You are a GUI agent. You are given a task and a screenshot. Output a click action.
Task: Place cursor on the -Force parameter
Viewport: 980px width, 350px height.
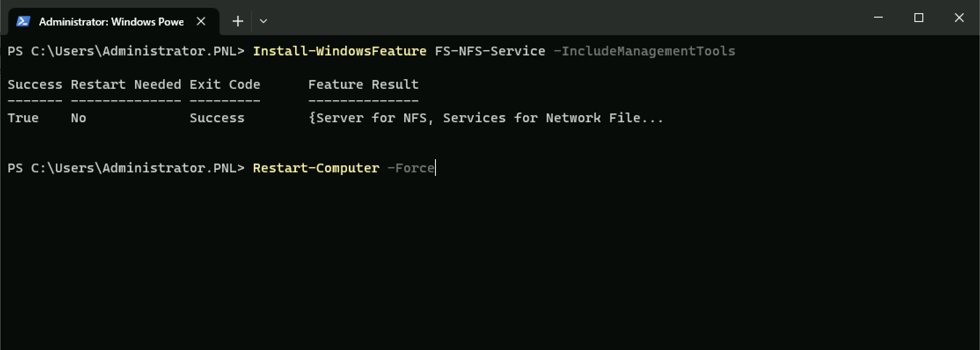[411, 168]
